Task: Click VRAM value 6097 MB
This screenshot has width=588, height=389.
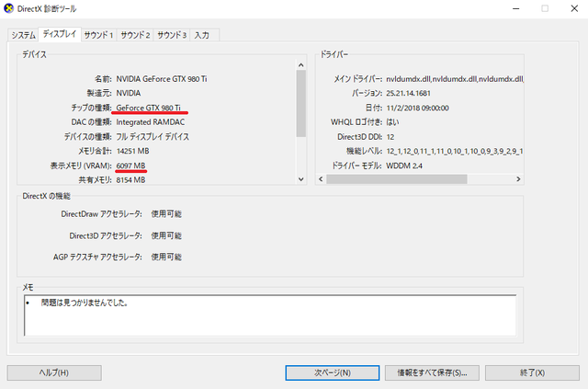Action: [130, 166]
